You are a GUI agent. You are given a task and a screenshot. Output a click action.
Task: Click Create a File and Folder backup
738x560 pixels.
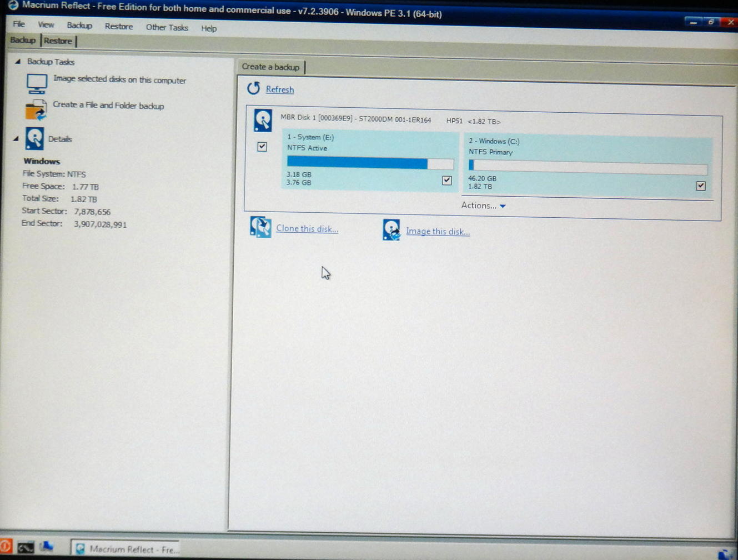coord(108,105)
